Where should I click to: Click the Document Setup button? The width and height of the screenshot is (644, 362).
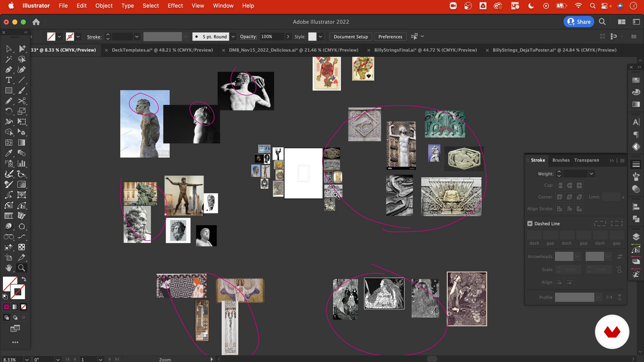[x=351, y=37]
